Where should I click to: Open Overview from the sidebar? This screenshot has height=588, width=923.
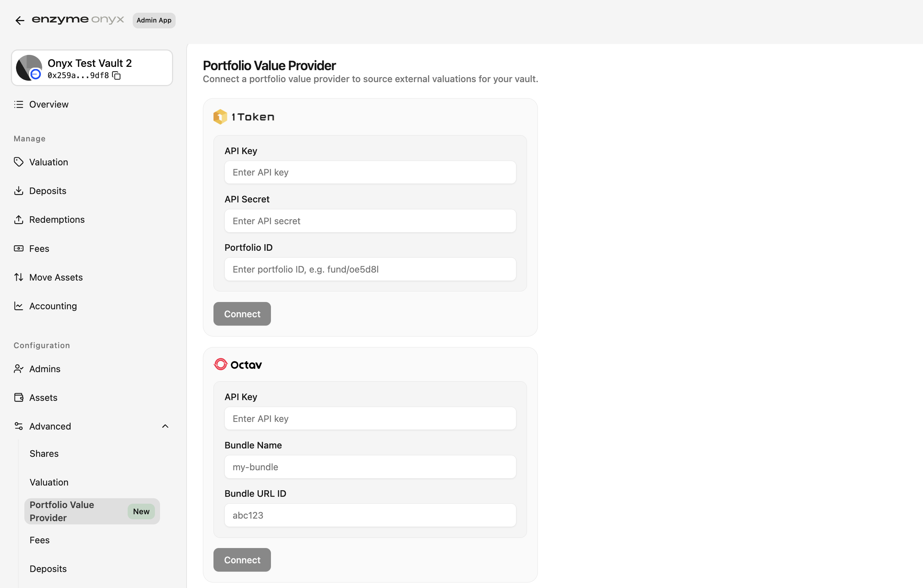tap(49, 104)
